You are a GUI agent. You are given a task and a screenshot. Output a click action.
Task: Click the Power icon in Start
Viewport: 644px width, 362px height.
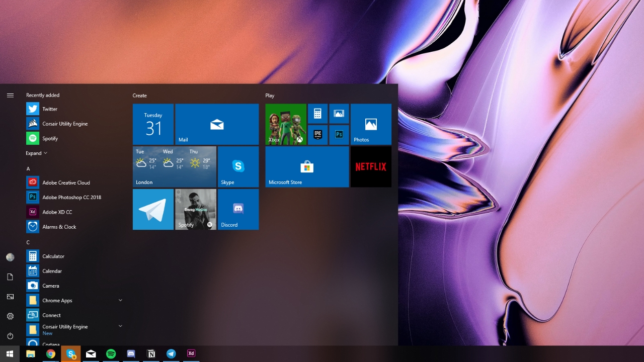pos(10,336)
